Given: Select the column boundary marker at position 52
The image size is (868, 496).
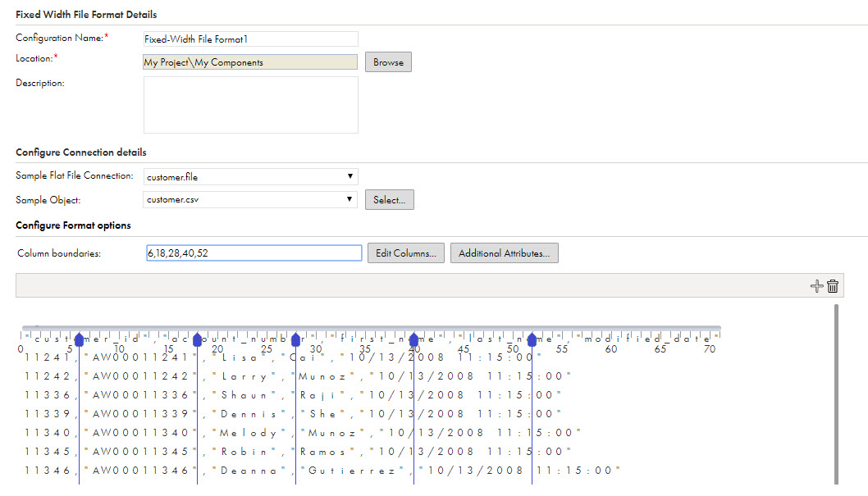Looking at the screenshot, I should 532,339.
